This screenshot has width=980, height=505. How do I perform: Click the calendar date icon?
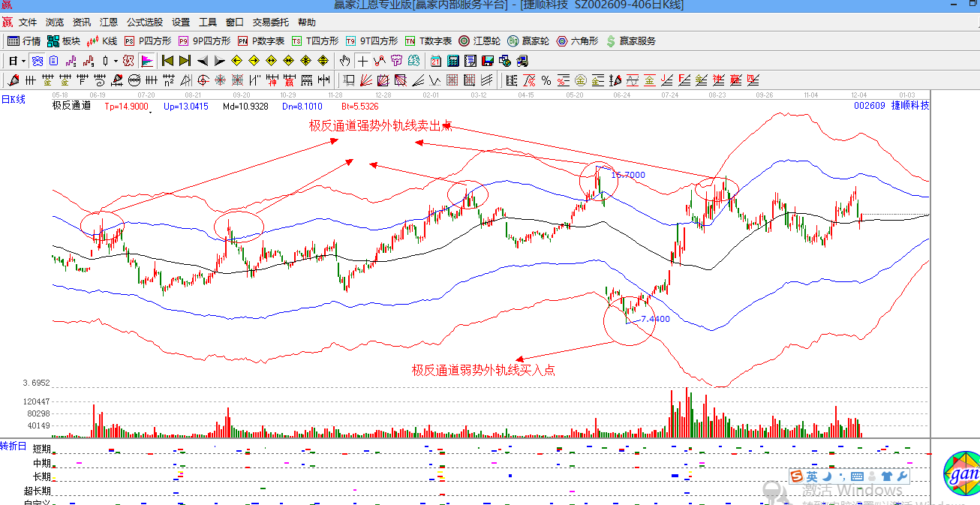pos(435,61)
